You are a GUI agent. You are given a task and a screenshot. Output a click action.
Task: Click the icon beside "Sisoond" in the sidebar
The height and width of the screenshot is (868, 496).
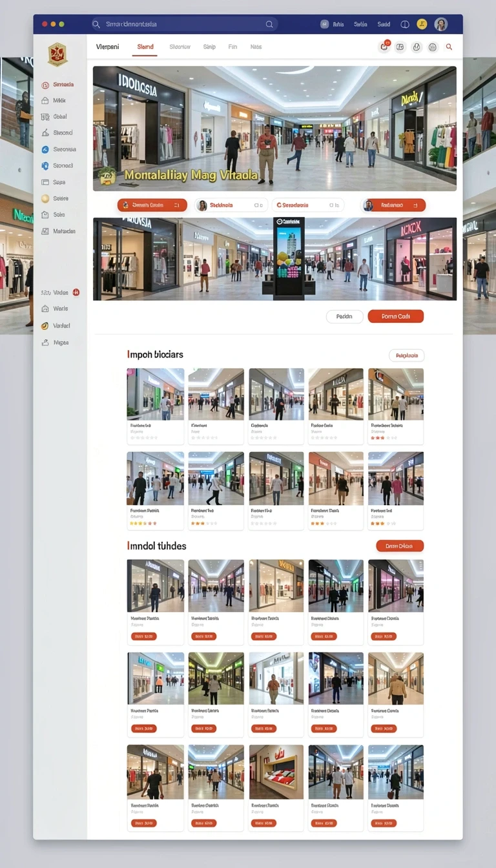[45, 133]
